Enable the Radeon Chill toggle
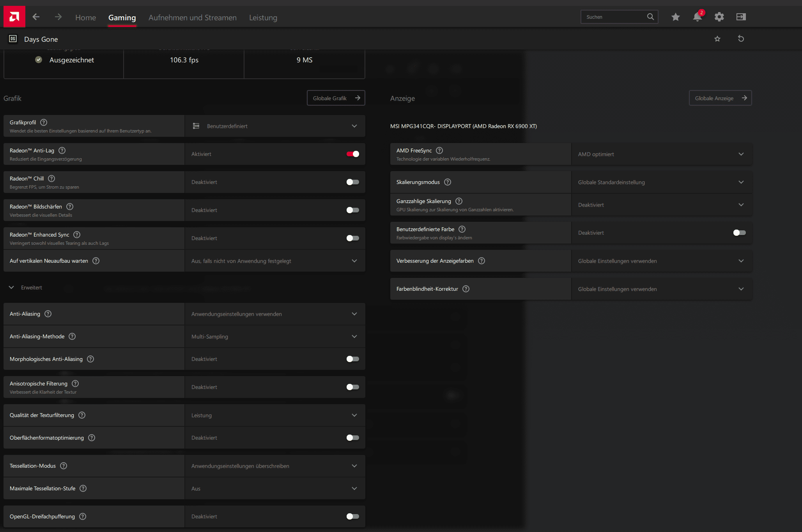Viewport: 802px width, 532px height. coord(352,182)
